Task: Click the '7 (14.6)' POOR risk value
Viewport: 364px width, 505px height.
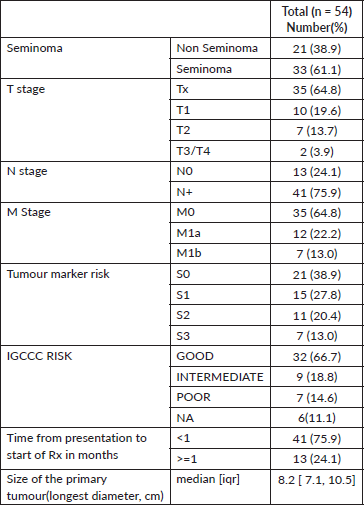Action: (x=317, y=397)
